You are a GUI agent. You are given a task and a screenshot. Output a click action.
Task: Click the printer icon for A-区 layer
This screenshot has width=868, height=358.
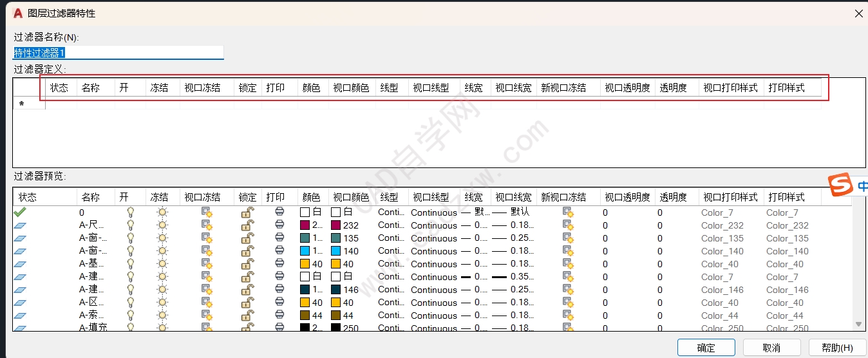point(279,302)
